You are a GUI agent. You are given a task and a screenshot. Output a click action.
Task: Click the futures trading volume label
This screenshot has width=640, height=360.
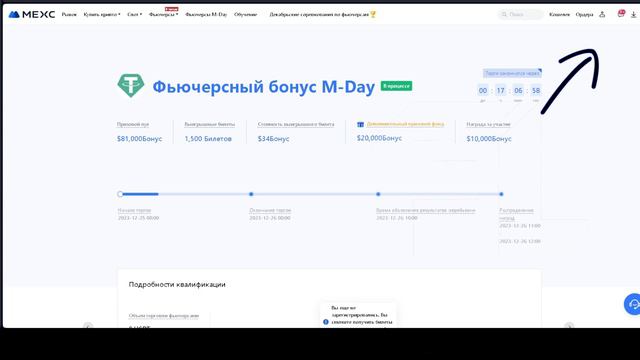point(164,316)
